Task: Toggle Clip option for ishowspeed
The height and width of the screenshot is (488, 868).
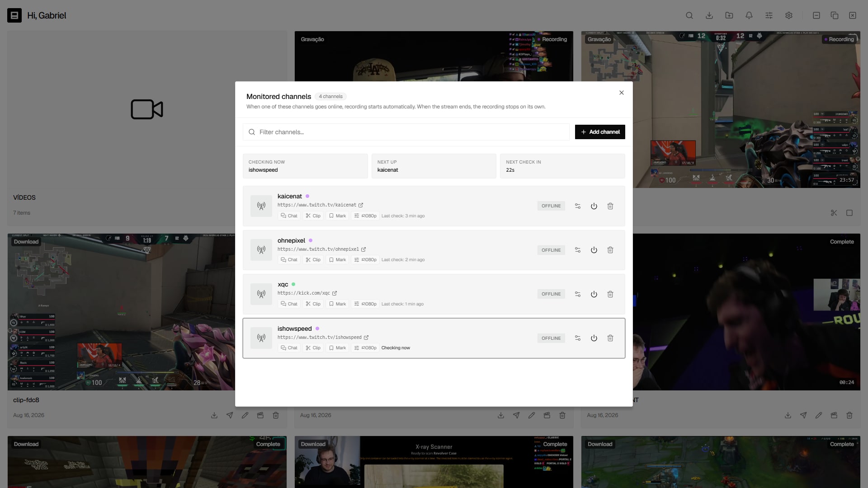Action: coord(313,348)
